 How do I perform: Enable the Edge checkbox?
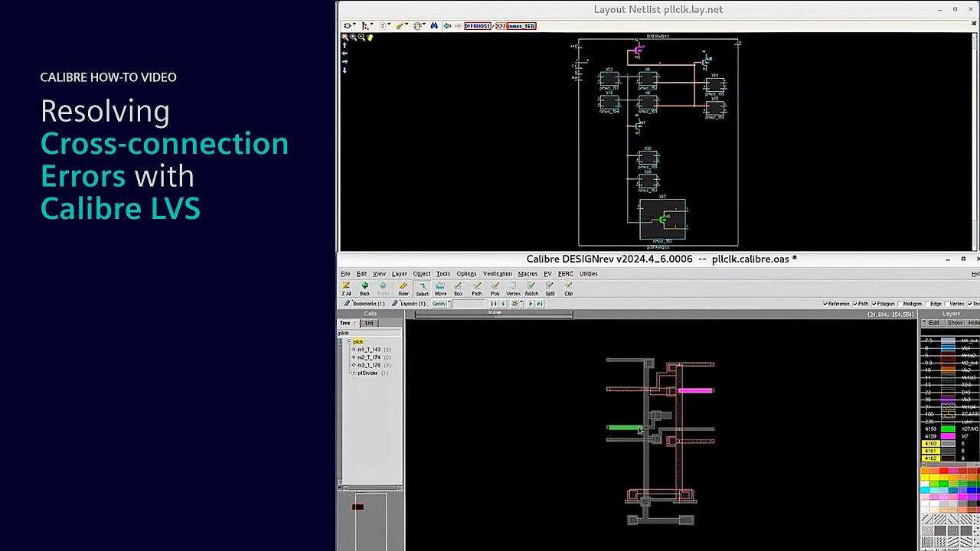pos(927,304)
